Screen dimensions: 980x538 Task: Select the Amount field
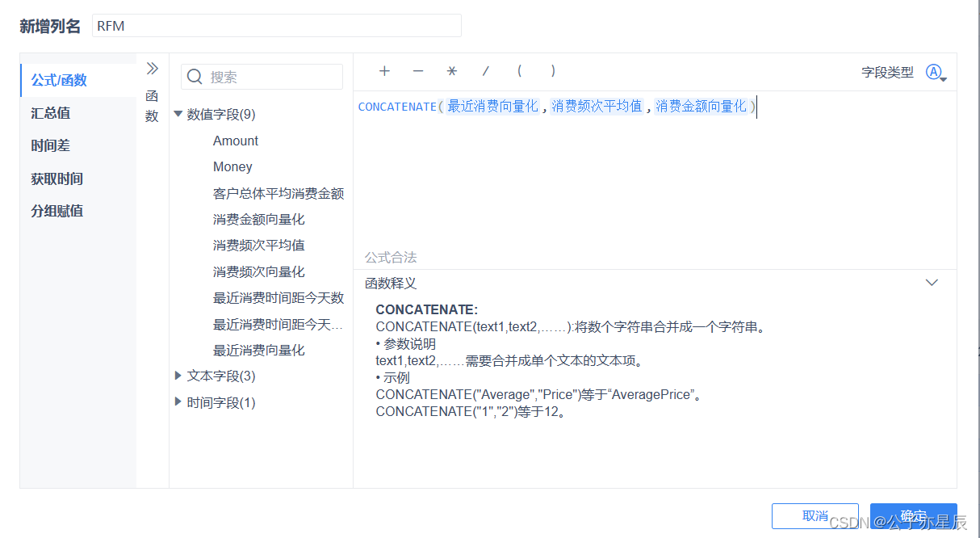coord(236,141)
